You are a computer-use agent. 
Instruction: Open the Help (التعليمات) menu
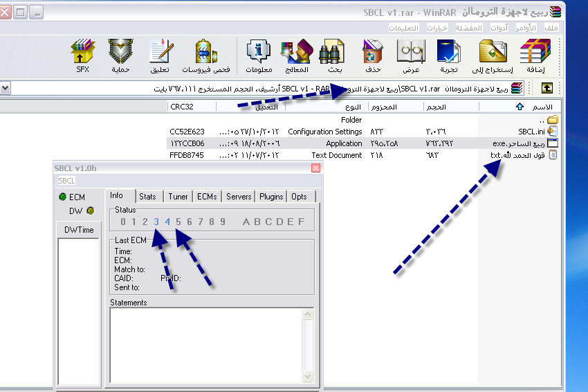tap(403, 28)
